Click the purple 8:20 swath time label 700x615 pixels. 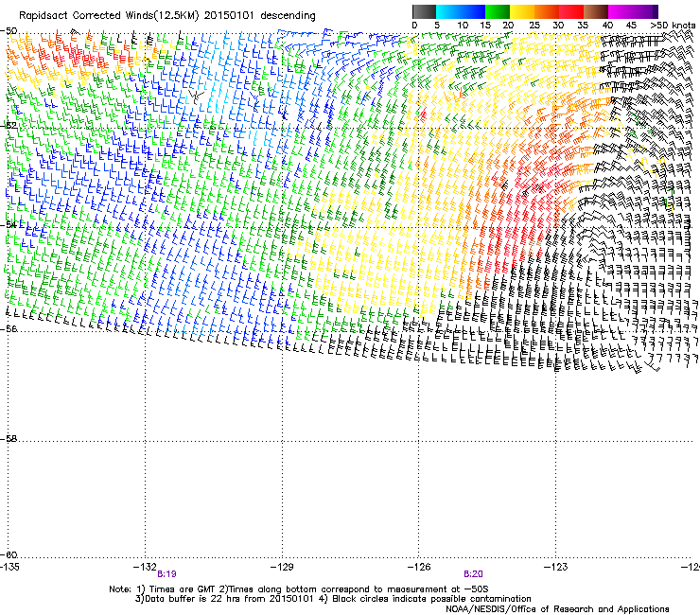point(473,574)
